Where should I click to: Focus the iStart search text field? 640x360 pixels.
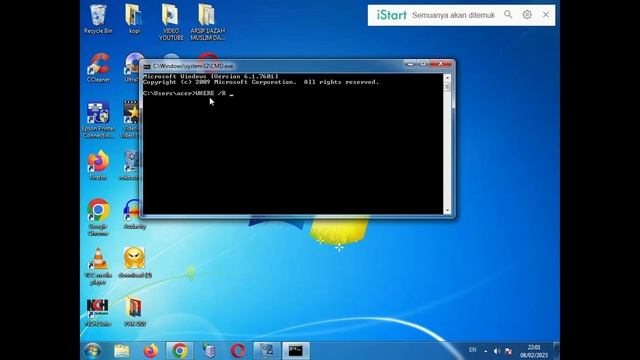coord(453,15)
